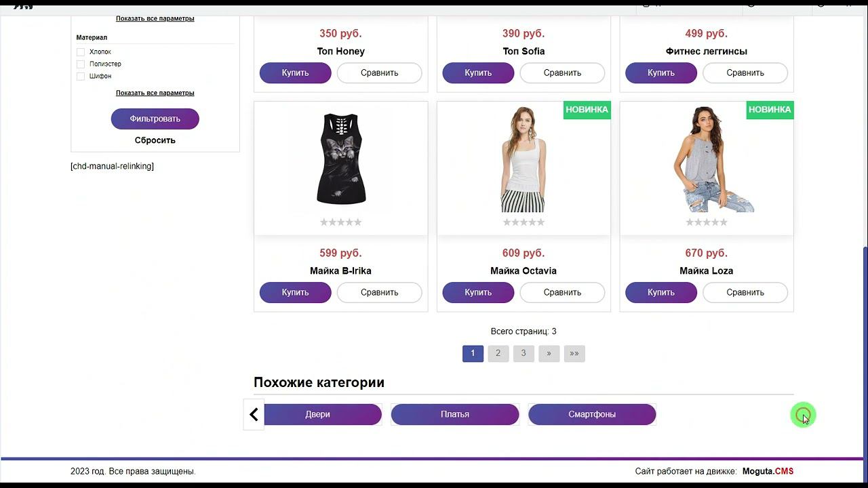The image size is (868, 488).
Task: Tick the Полиэстер filter checkbox
Action: coord(81,64)
